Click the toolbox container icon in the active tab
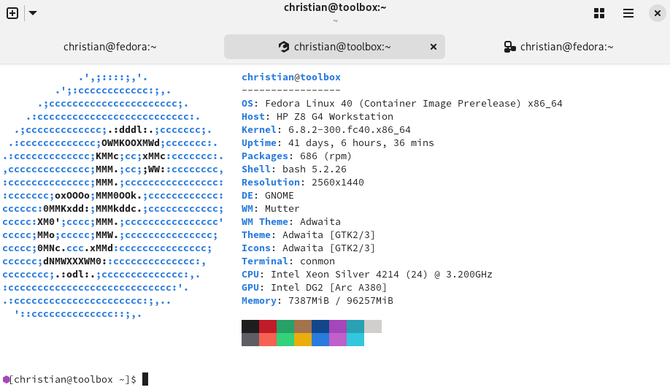This screenshot has width=670, height=390. point(284,47)
